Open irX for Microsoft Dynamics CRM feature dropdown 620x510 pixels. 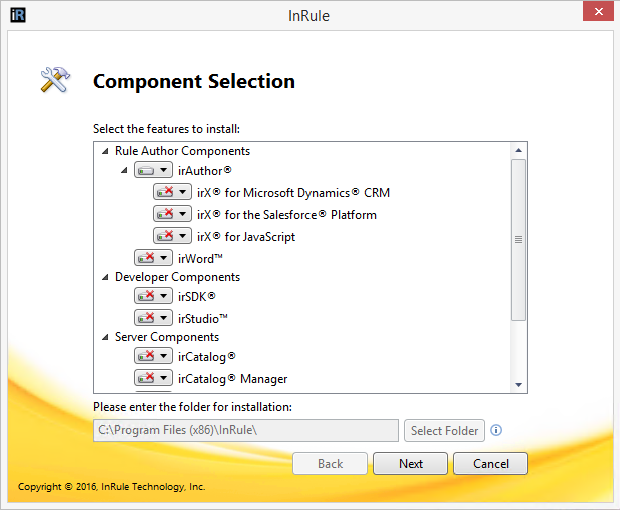coord(172,192)
